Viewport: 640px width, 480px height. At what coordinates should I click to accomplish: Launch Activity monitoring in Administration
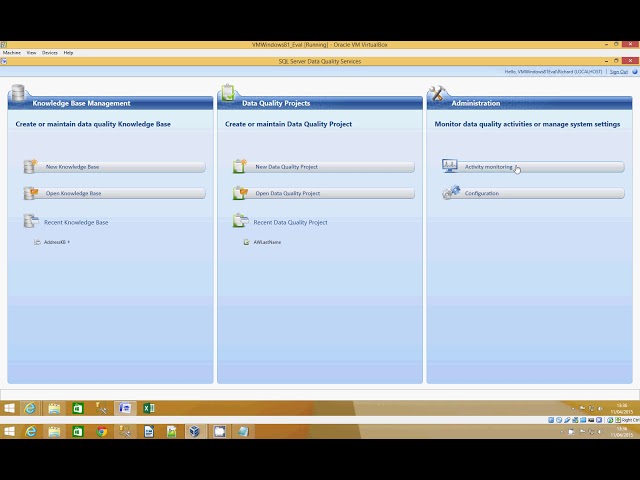coord(533,167)
